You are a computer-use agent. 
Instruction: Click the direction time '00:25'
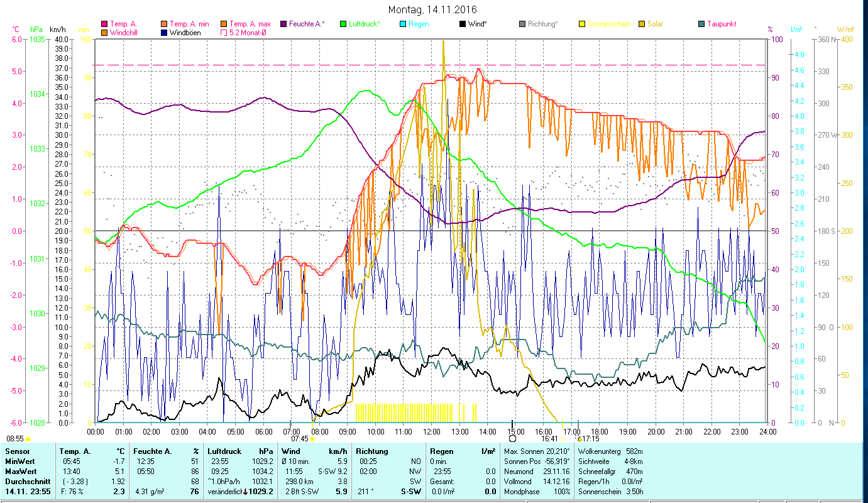[x=370, y=462]
